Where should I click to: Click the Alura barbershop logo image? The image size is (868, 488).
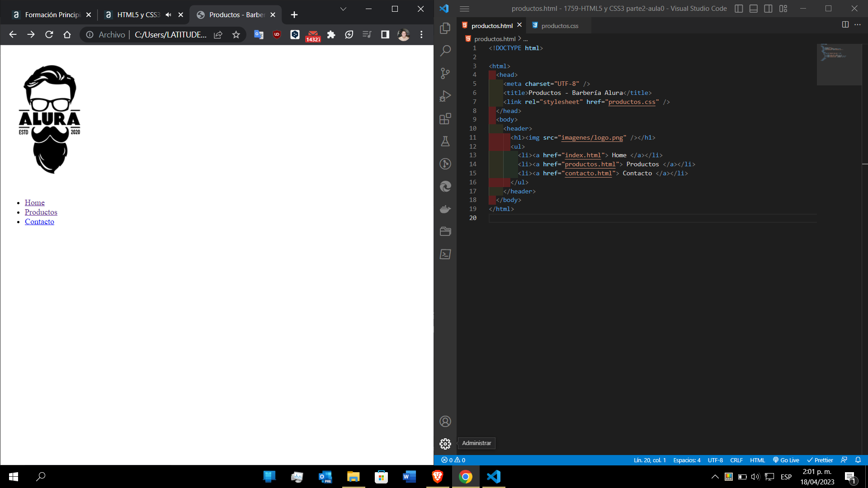pyautogui.click(x=50, y=119)
